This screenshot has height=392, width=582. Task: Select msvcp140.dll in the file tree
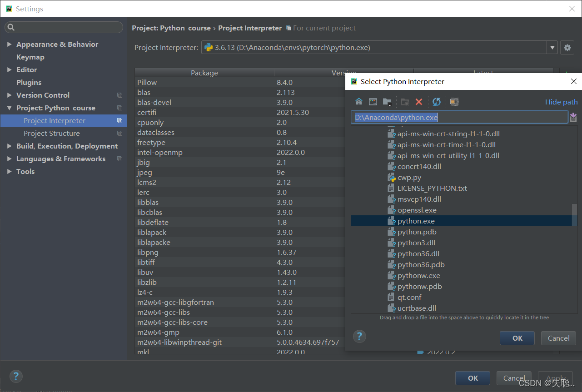point(419,199)
